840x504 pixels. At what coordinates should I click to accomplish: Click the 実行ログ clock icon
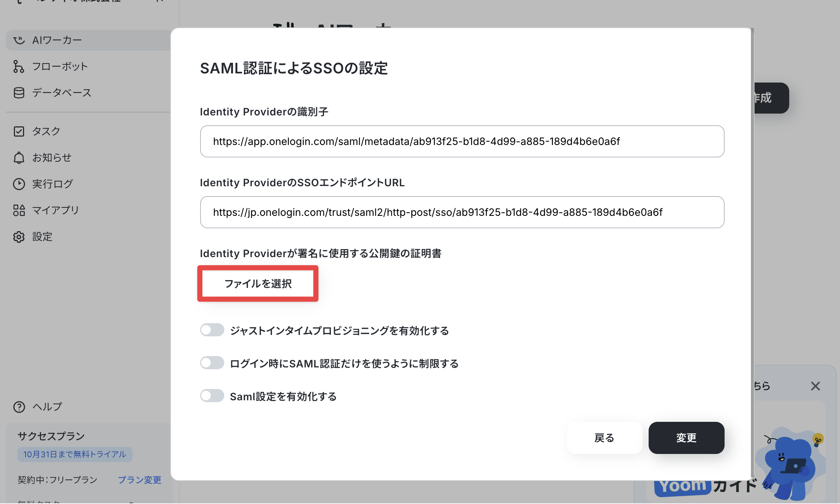click(x=19, y=184)
